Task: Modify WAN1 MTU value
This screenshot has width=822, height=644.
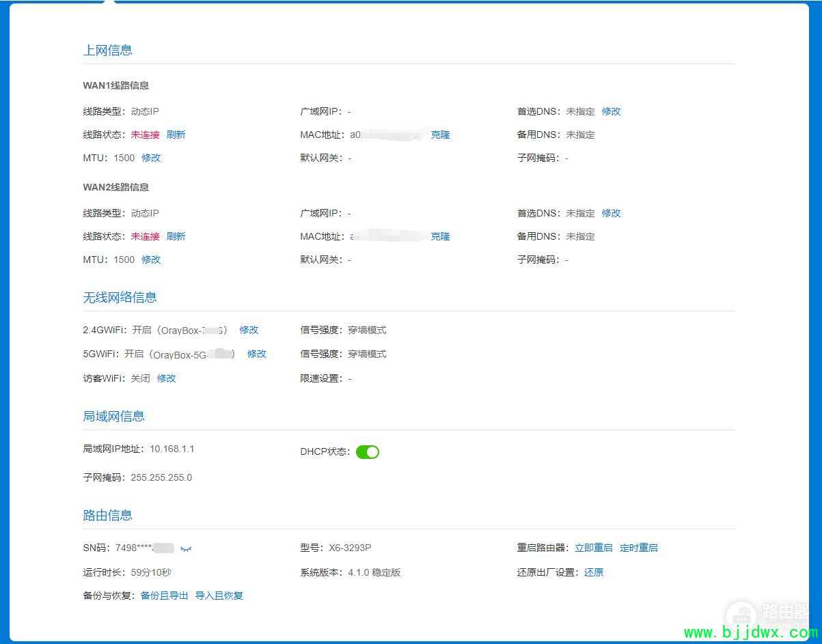Action: tap(151, 158)
